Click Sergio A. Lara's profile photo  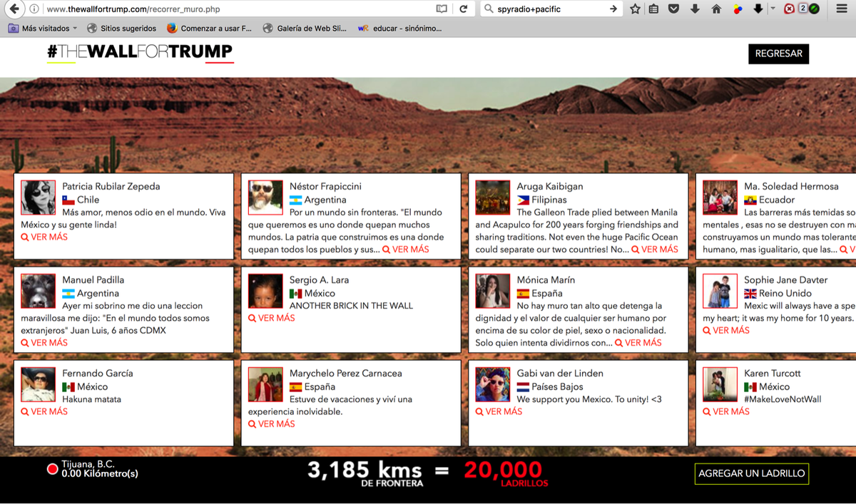point(265,291)
